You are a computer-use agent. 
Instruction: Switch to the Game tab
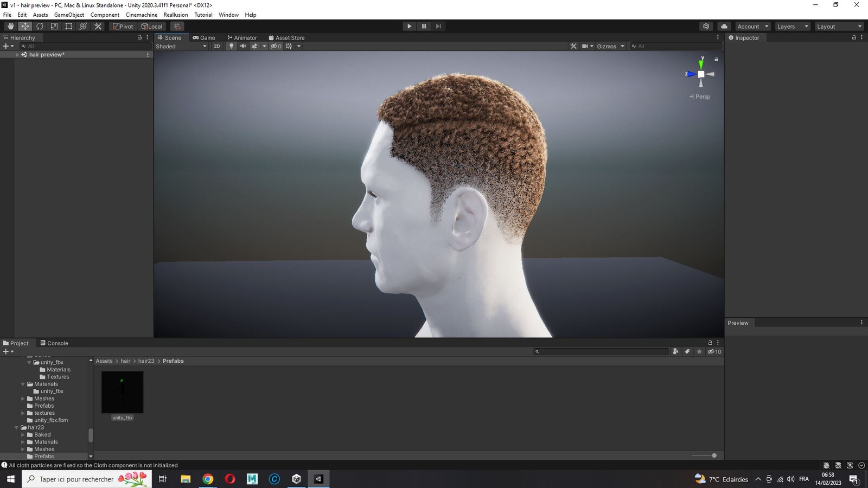204,38
